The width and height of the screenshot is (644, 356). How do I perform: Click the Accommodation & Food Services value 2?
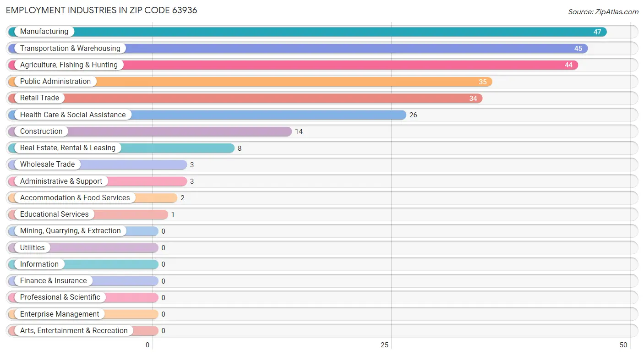(182, 198)
